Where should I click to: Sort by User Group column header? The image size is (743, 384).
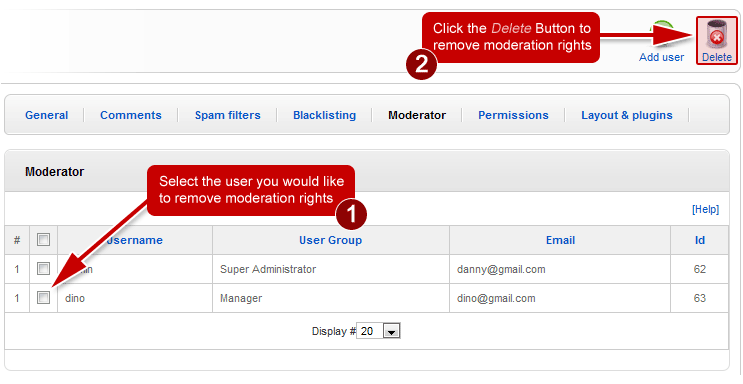[330, 240]
